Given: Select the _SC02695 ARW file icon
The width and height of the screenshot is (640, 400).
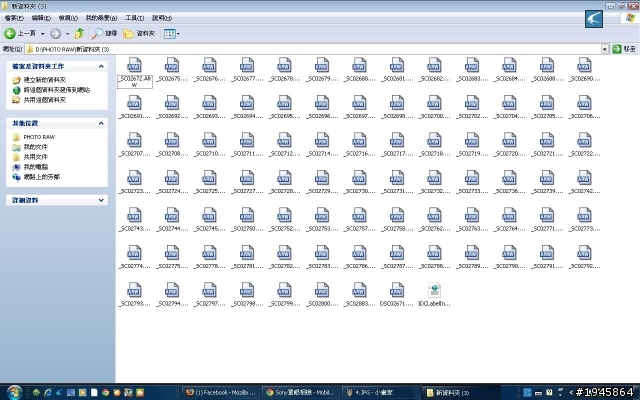Looking at the screenshot, I should click(284, 103).
